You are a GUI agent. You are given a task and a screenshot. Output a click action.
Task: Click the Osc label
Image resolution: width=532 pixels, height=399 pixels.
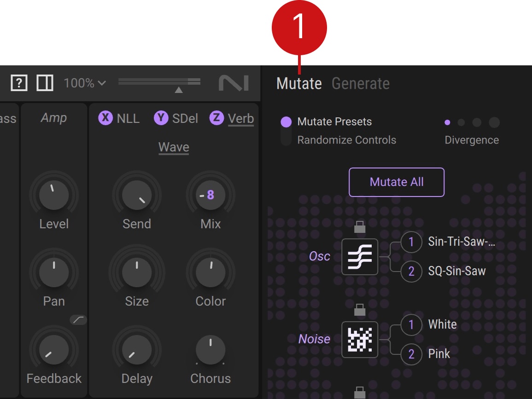319,256
